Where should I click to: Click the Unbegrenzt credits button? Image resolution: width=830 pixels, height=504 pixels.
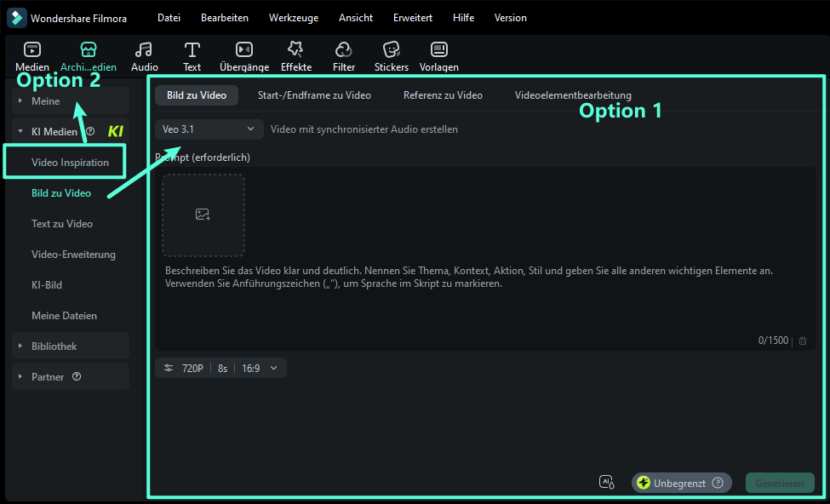point(681,483)
